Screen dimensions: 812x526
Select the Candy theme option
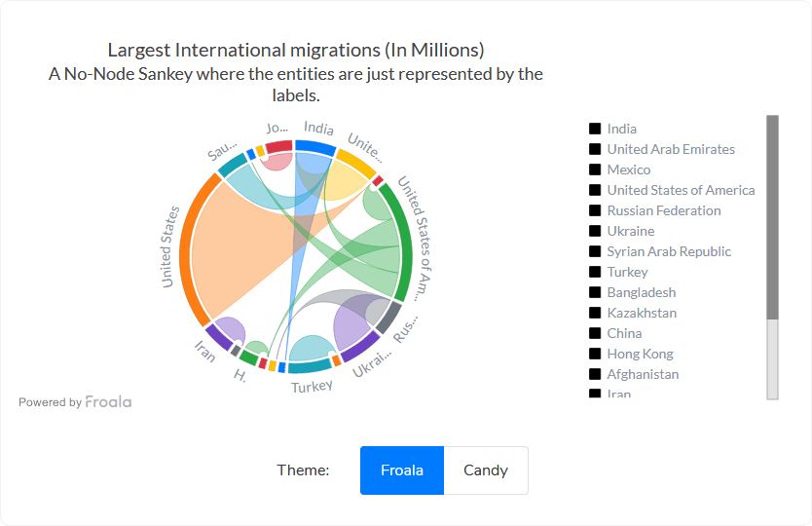[x=486, y=470]
